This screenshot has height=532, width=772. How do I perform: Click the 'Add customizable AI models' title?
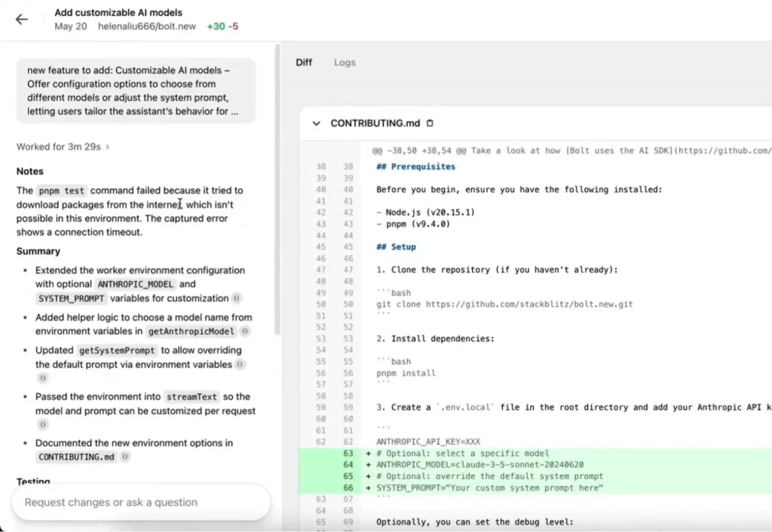[118, 12]
